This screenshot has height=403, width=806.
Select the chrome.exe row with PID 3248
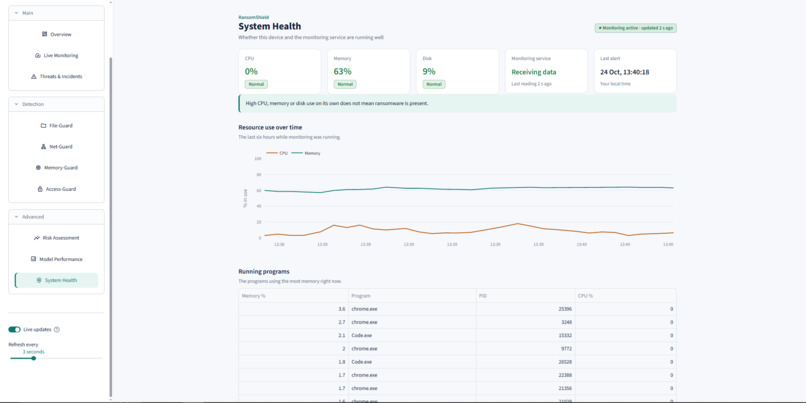457,322
